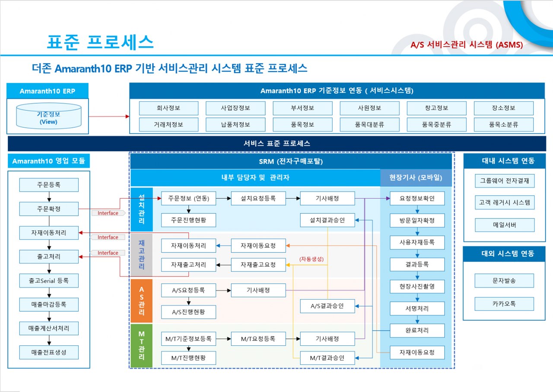
Task: Select the A/S결과승인 box
Action: pos(327,306)
